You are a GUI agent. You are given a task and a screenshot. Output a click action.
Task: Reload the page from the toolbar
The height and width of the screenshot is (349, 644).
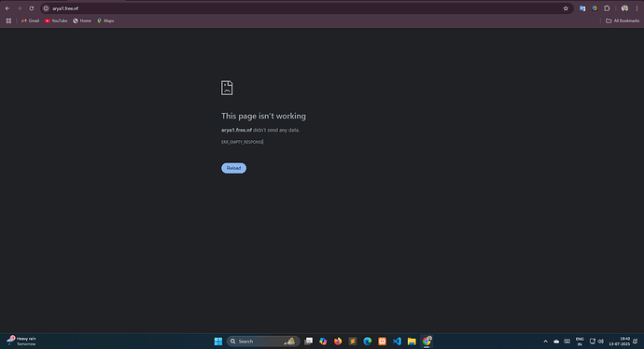tap(31, 8)
